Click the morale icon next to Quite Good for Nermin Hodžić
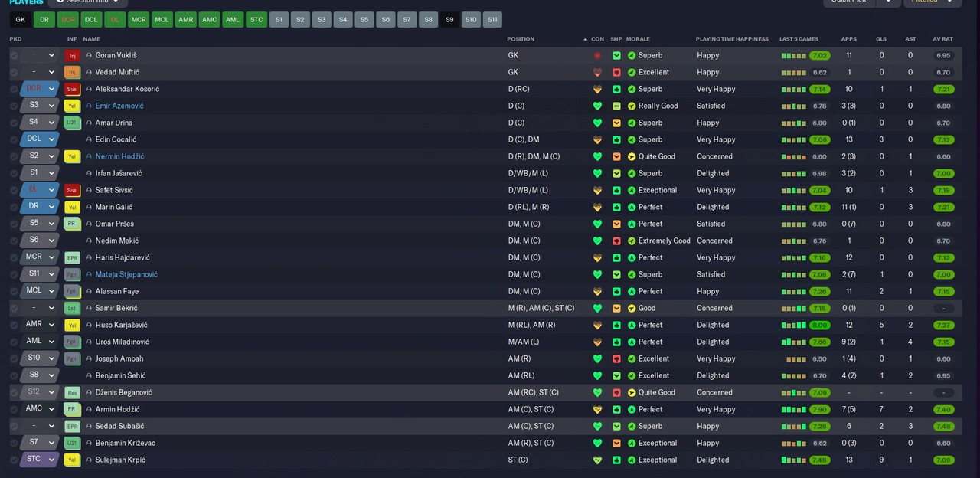Image resolution: width=980 pixels, height=478 pixels. (x=632, y=156)
